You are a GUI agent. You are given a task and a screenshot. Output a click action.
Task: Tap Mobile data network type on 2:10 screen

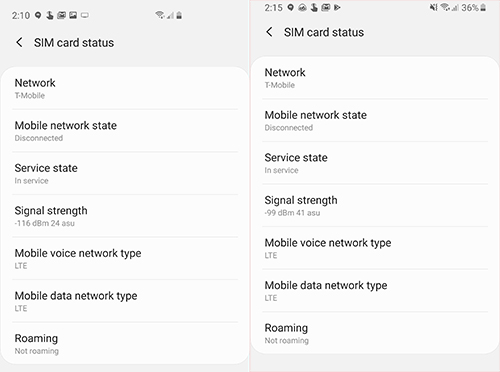[x=125, y=301]
